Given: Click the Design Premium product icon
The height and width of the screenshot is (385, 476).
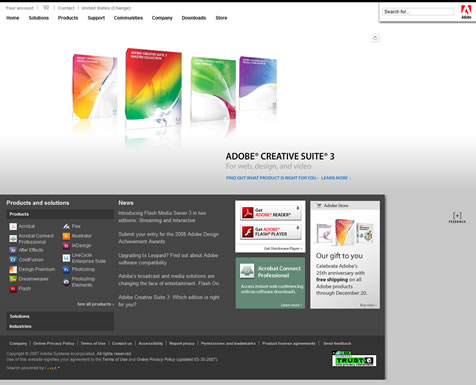Looking at the screenshot, I should [x=13, y=269].
